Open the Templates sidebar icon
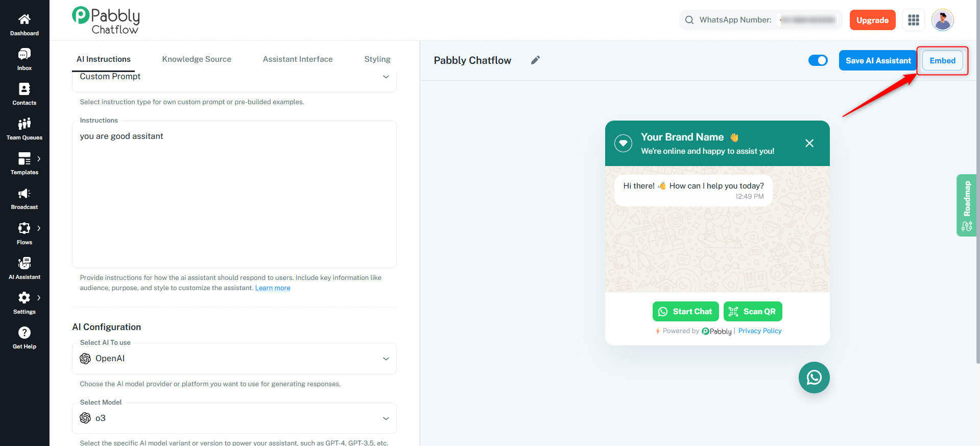Screen dimensions: 980x446 (25, 158)
